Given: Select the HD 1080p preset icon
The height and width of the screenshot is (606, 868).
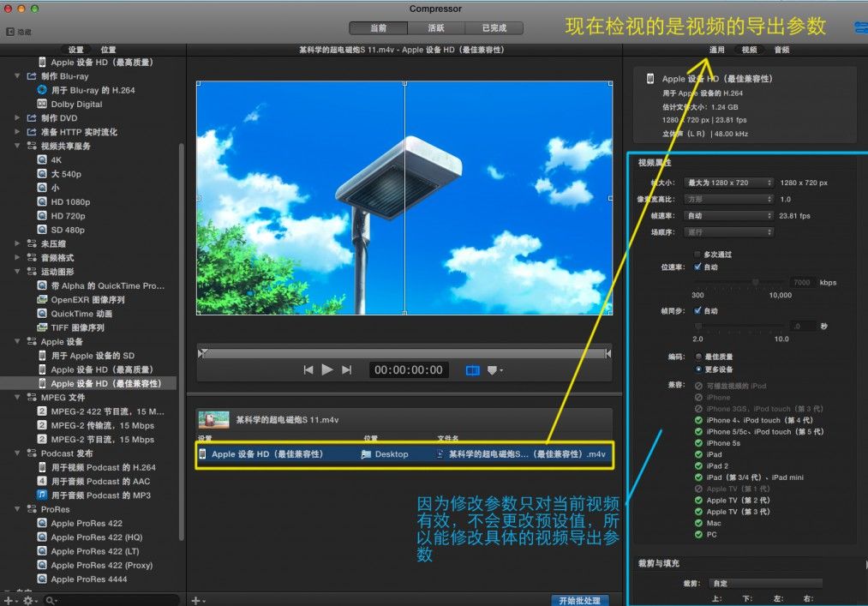Looking at the screenshot, I should pyautogui.click(x=42, y=201).
